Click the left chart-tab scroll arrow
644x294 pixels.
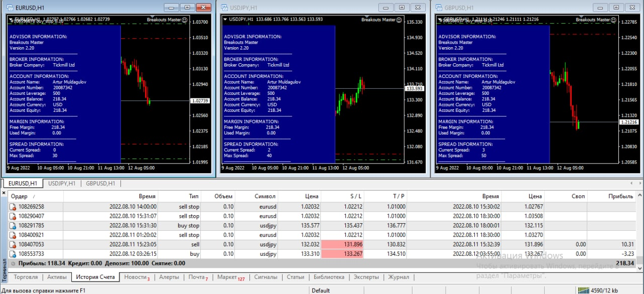(x=630, y=183)
